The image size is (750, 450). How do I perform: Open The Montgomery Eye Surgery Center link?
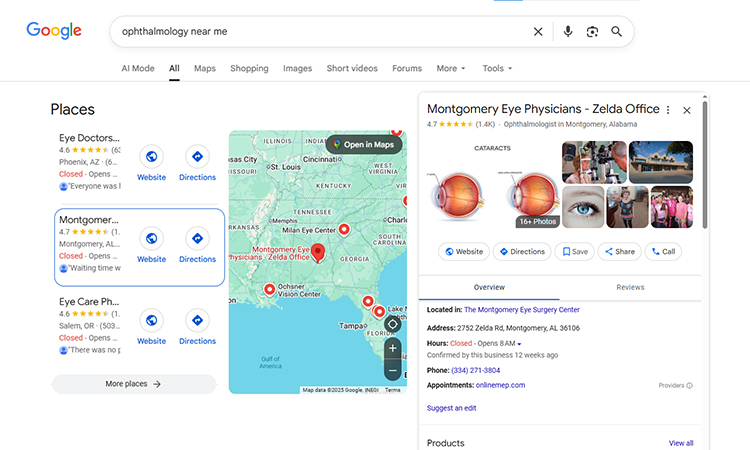pos(522,310)
